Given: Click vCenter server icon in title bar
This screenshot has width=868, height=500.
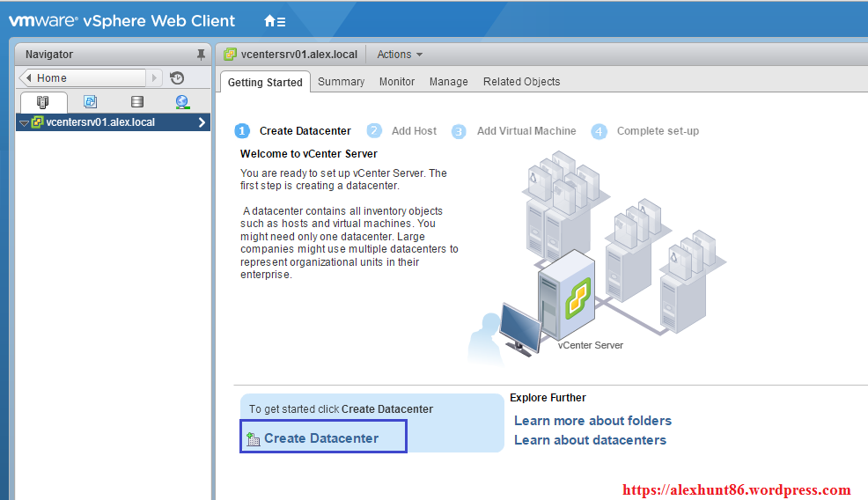Looking at the screenshot, I should (231, 55).
